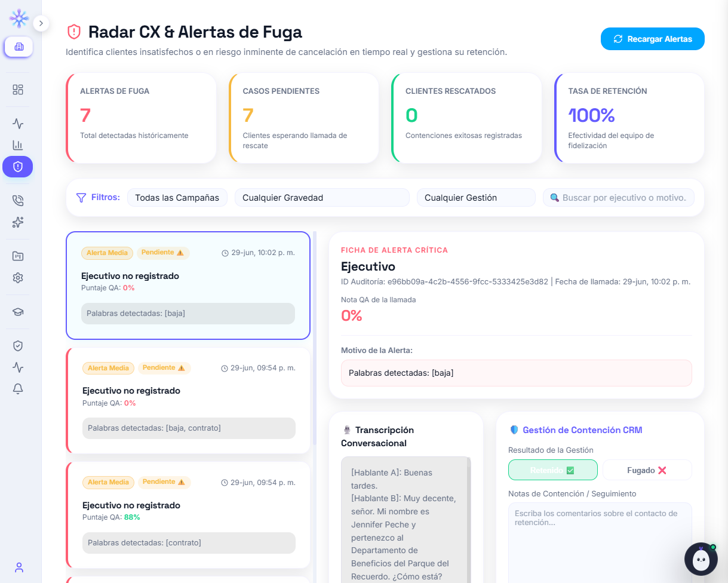
Task: Open the bar chart statistics icon
Action: coord(18,145)
